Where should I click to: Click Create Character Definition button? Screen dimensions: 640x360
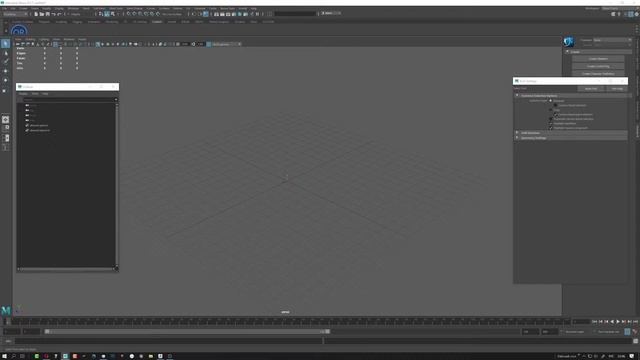[598, 73]
